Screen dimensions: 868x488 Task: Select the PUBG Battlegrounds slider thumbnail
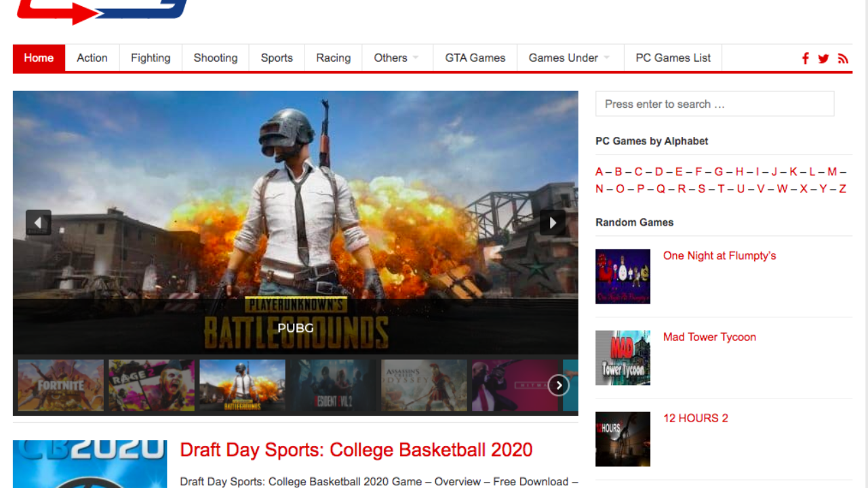pos(243,385)
